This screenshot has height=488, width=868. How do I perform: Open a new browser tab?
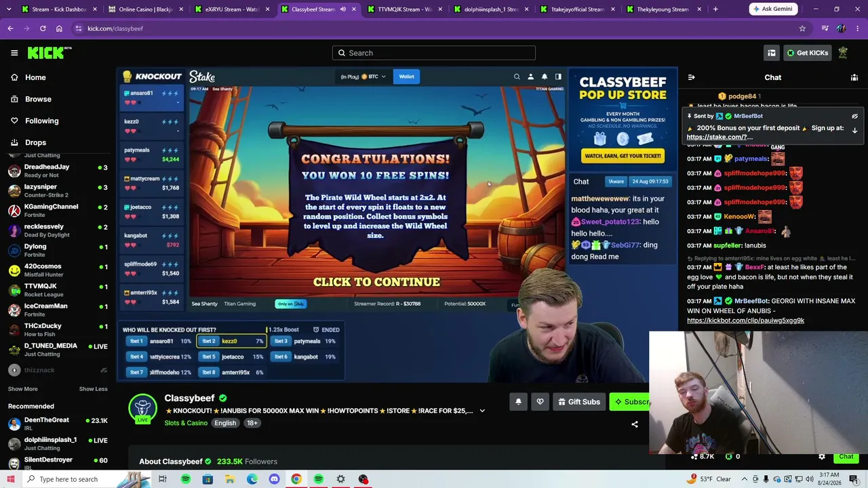coord(715,9)
